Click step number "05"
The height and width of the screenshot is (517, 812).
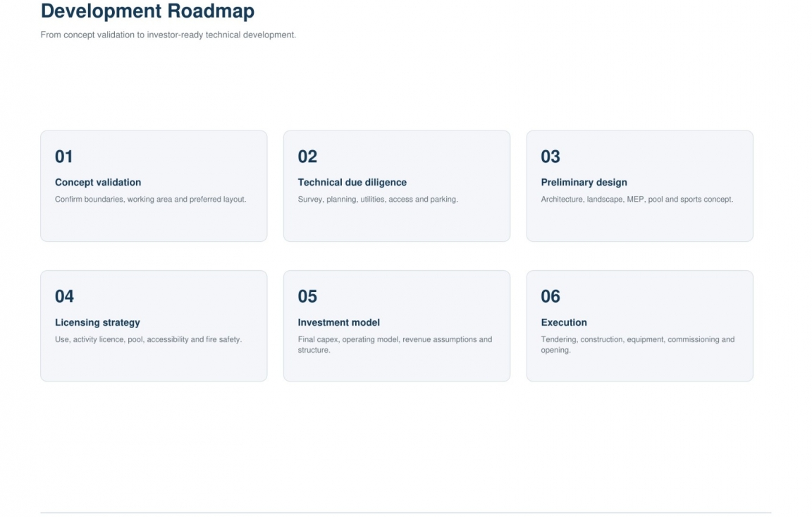point(307,296)
